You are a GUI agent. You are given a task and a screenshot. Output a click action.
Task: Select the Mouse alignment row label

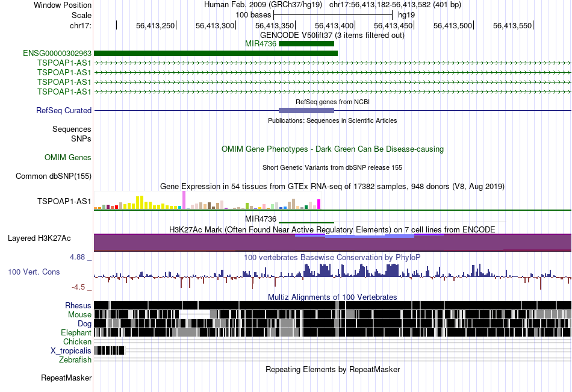pos(79,314)
